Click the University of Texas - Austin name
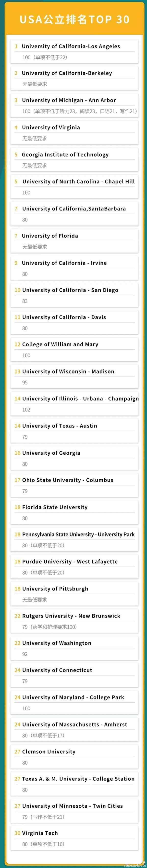 coord(60,426)
